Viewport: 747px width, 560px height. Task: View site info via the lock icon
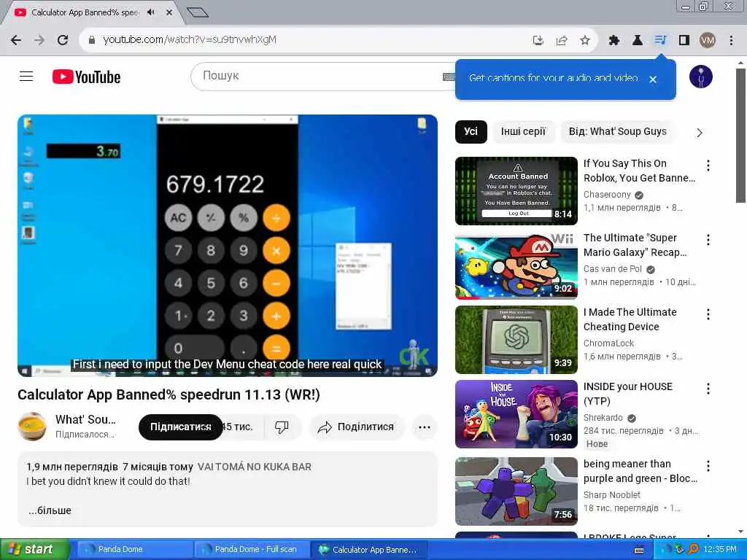92,40
